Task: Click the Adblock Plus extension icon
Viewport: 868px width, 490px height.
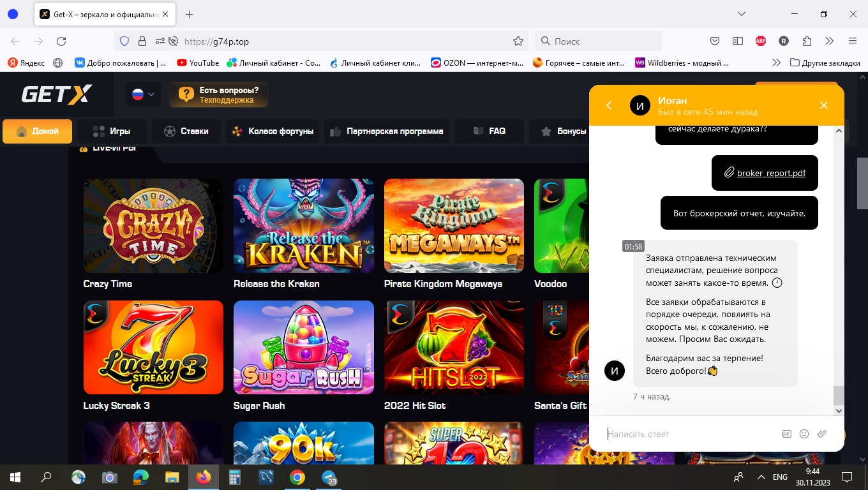Action: point(761,41)
